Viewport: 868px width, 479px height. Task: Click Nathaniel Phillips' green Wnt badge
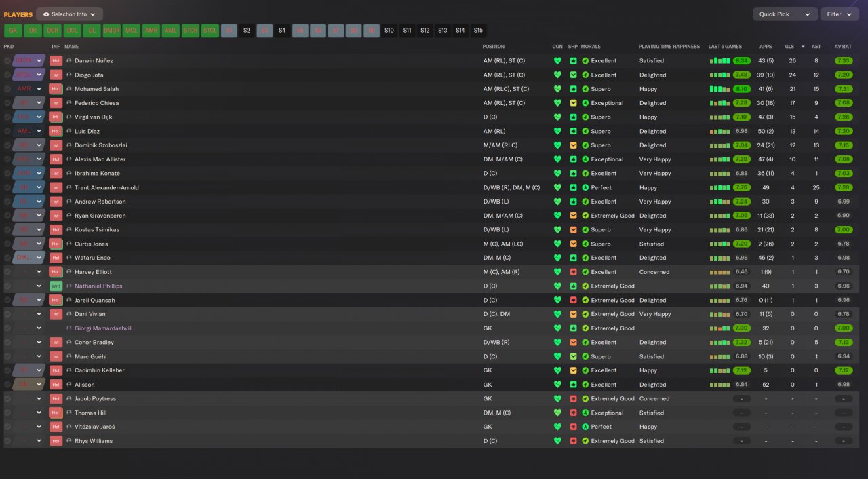[56, 286]
